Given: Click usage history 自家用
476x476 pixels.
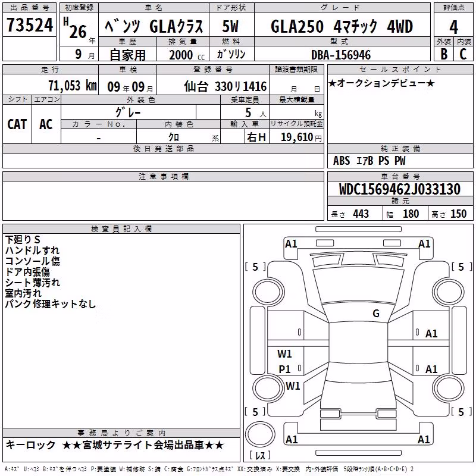Looking at the screenshot, I should [127, 55].
